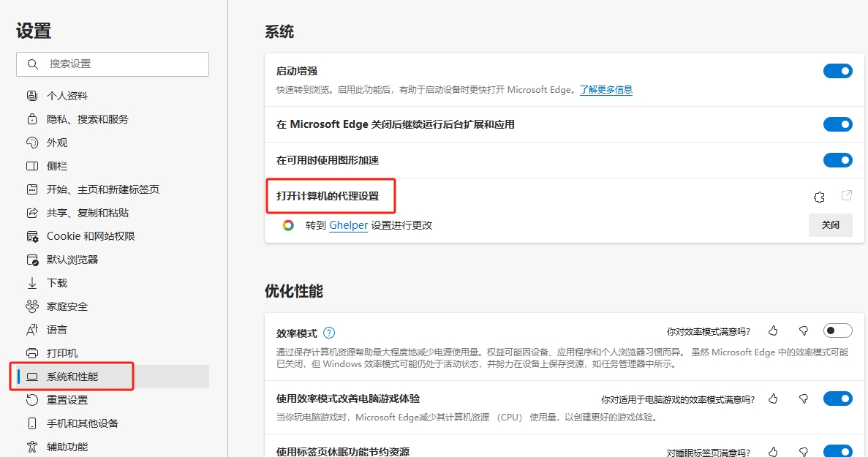Screen dimensions: 868x457
Task: Toggle 使用标签页休眠功能节约资源 switch
Action: tap(837, 451)
